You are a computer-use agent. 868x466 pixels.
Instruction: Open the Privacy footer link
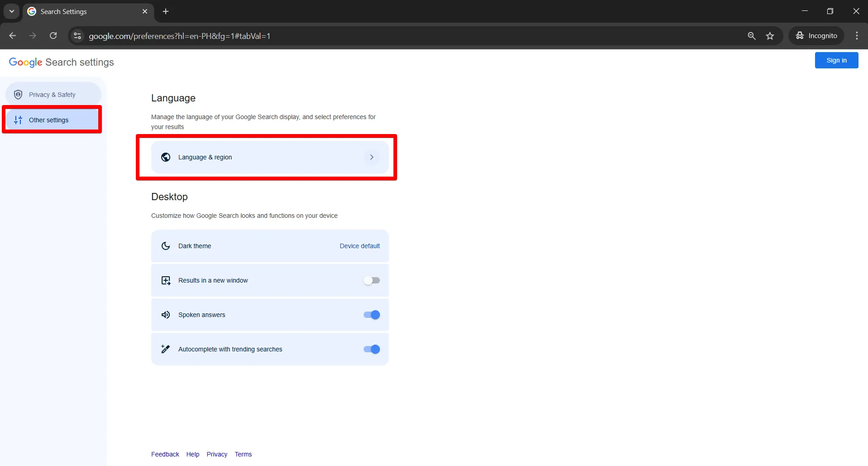(x=217, y=454)
